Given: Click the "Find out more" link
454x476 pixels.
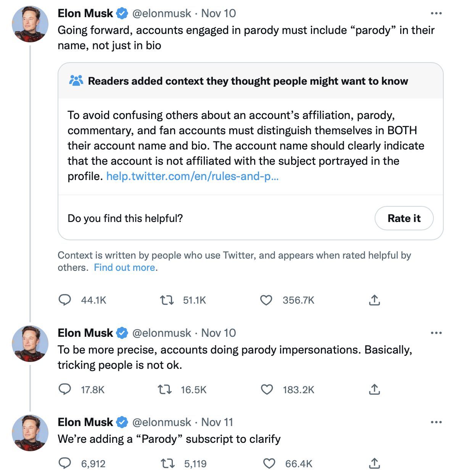Looking at the screenshot, I should coord(125,267).
